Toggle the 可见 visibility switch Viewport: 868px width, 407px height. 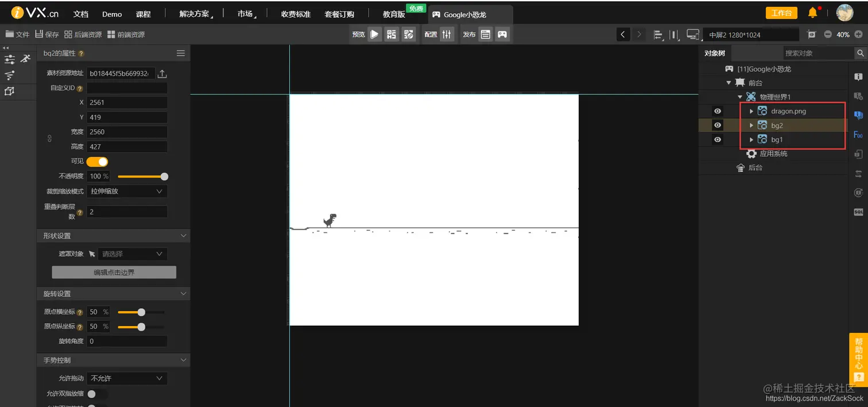[x=97, y=162]
